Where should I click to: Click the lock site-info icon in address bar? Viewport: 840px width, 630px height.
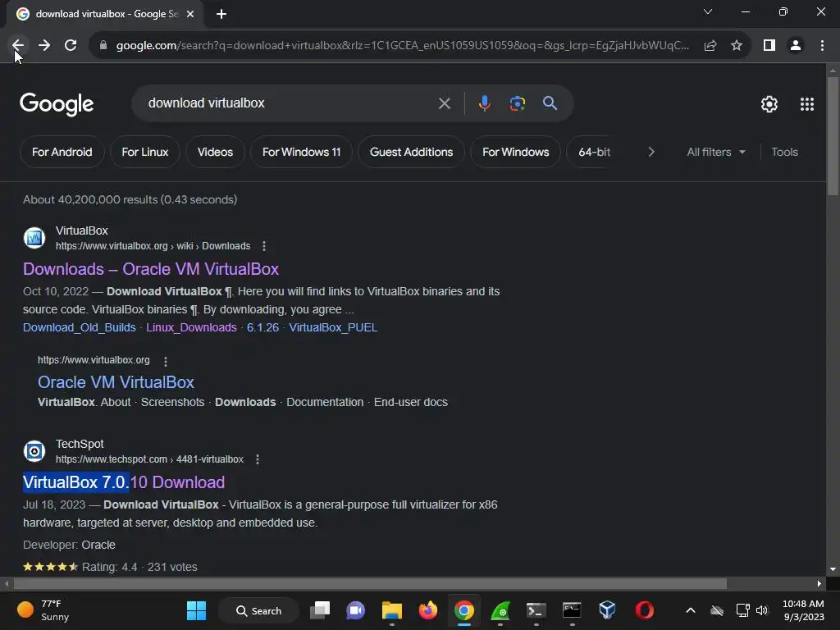(x=103, y=46)
